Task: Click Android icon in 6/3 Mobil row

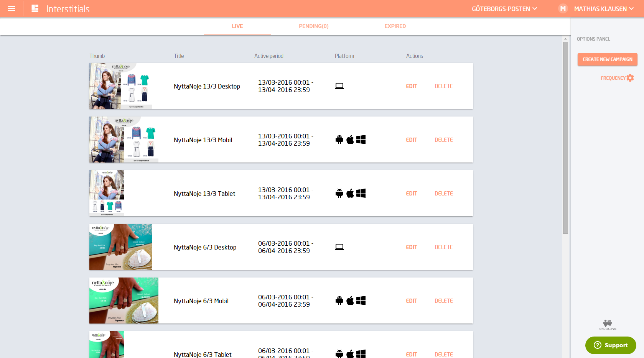Action: (x=339, y=301)
